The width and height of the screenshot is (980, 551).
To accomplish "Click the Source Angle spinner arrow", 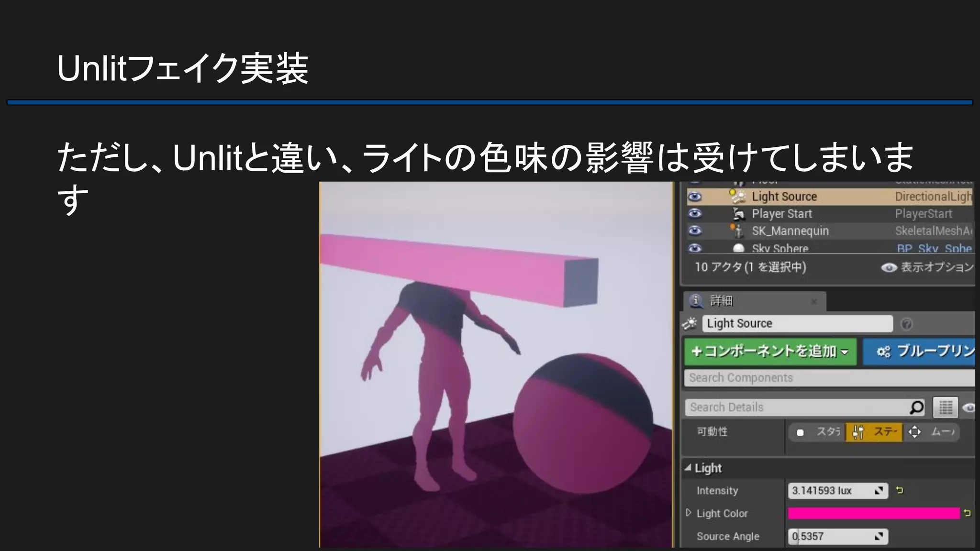I will pyautogui.click(x=879, y=537).
